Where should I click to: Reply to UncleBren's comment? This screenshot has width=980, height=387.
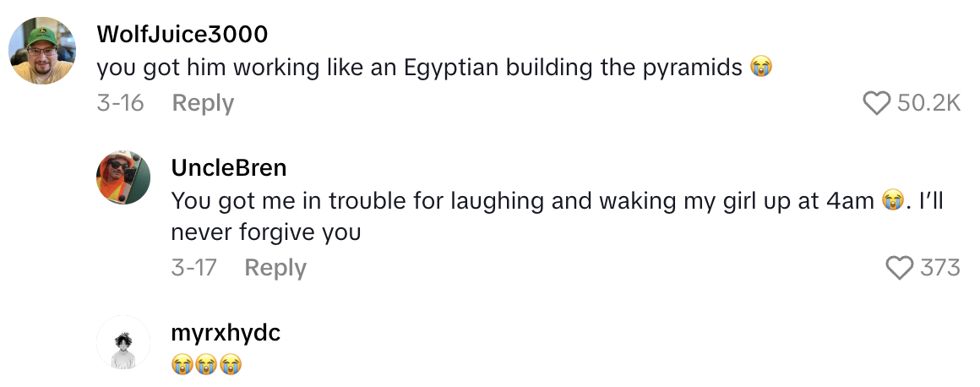275,268
